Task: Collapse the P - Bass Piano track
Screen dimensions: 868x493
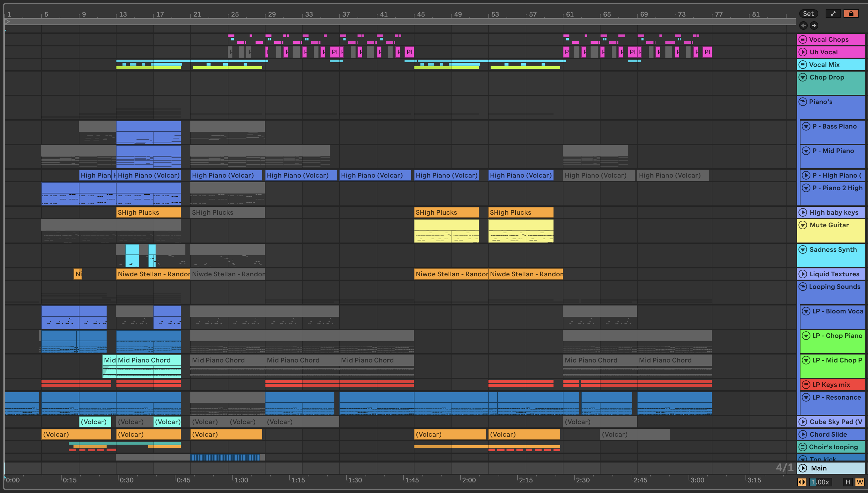Action: click(x=806, y=126)
